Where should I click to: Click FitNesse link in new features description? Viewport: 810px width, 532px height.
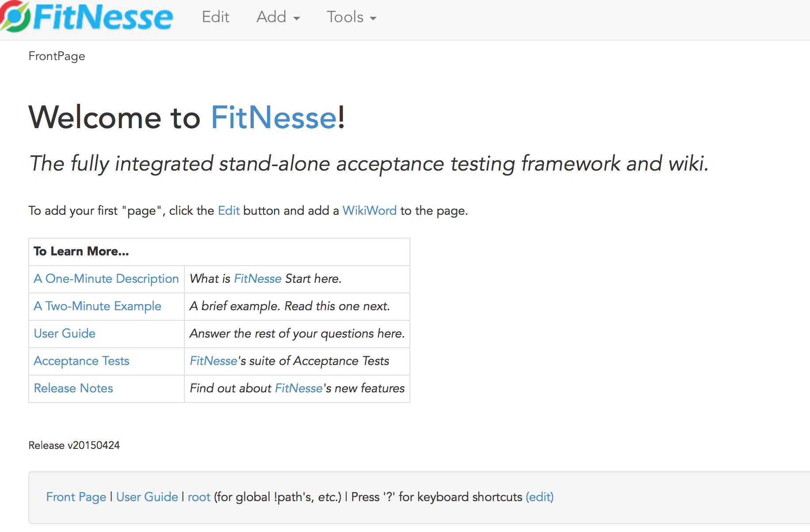pyautogui.click(x=299, y=388)
